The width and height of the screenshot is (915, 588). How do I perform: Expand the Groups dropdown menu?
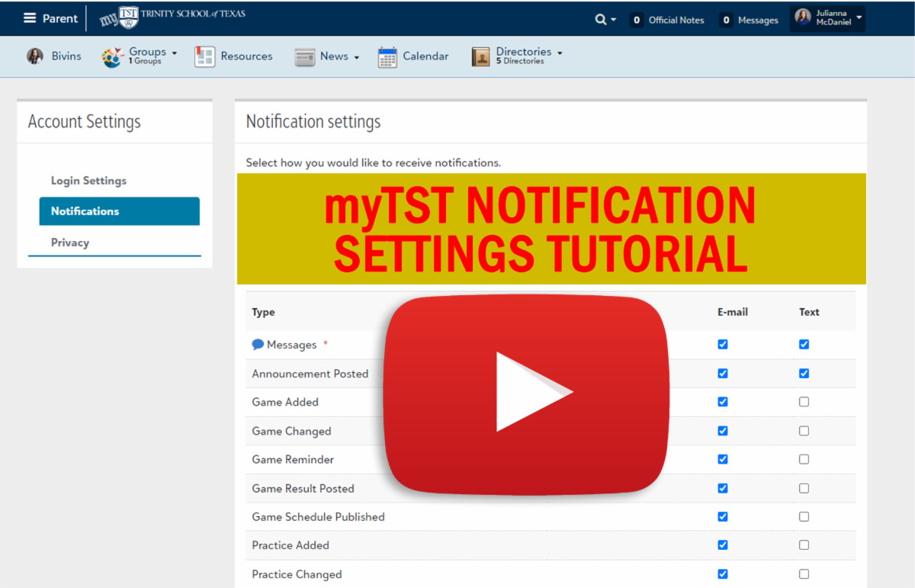pyautogui.click(x=175, y=53)
